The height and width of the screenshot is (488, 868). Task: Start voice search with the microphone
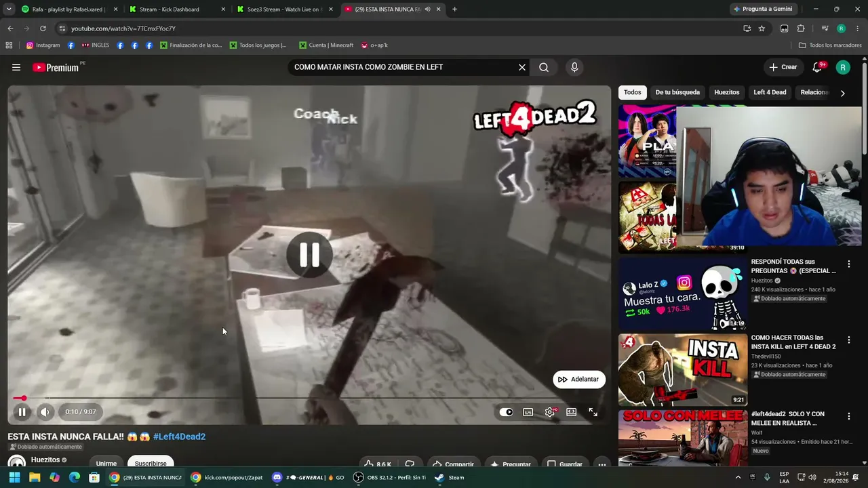[574, 67]
